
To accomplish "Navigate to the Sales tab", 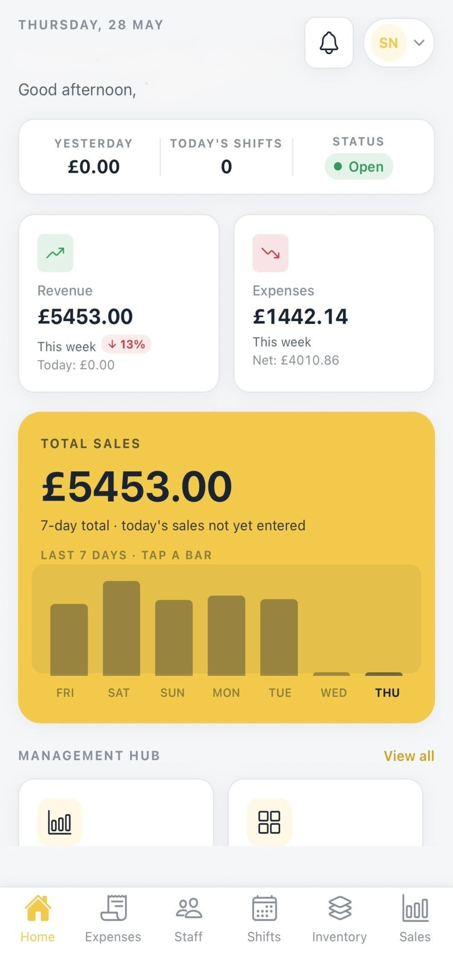I will [x=415, y=918].
